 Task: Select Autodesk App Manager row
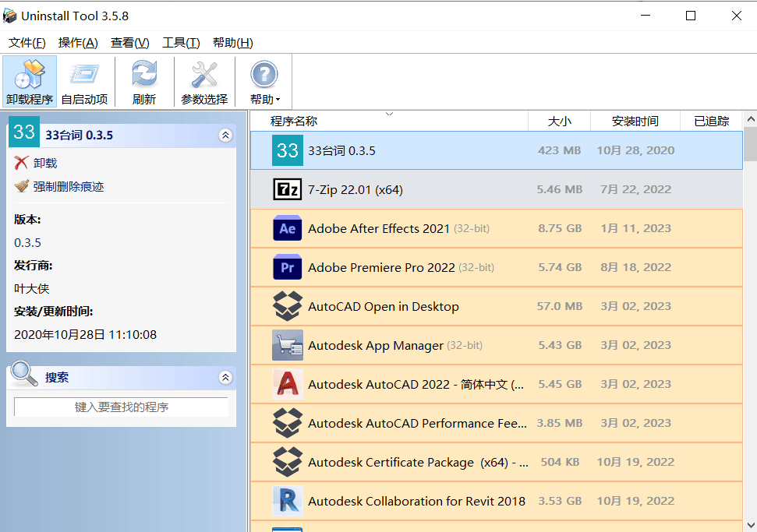pos(497,345)
